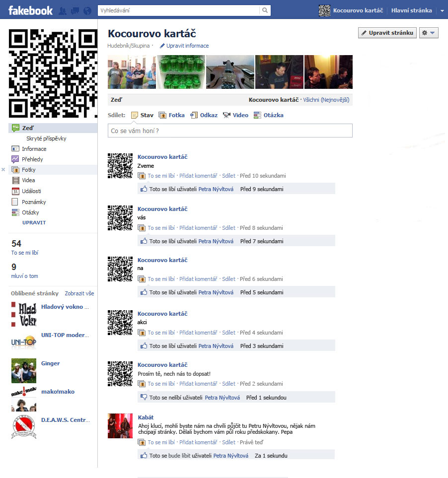The height and width of the screenshot is (478, 448).
Task: Open UNI-TOP favorite page
Action: tap(65, 335)
